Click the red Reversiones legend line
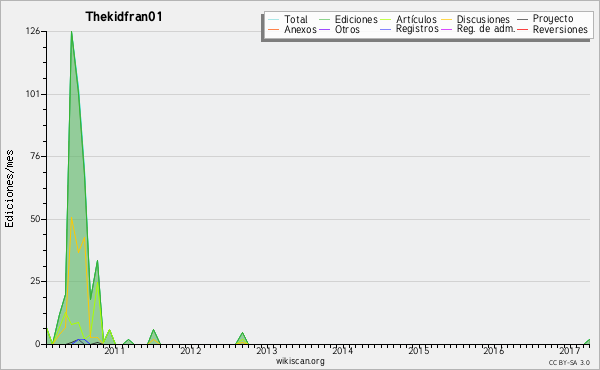 click(522, 29)
